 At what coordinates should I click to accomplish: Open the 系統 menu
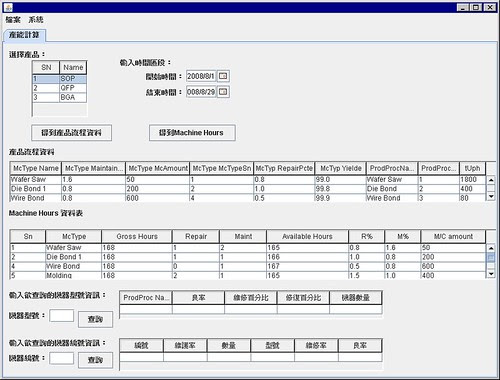pos(36,20)
